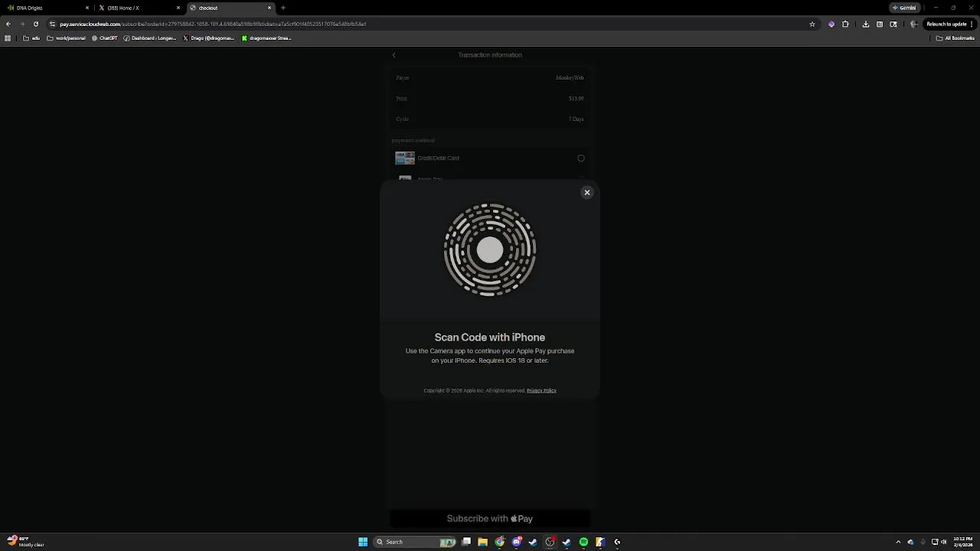Click the Credit/Debit Card logo icon
This screenshot has height=551, width=980.
coord(405,158)
